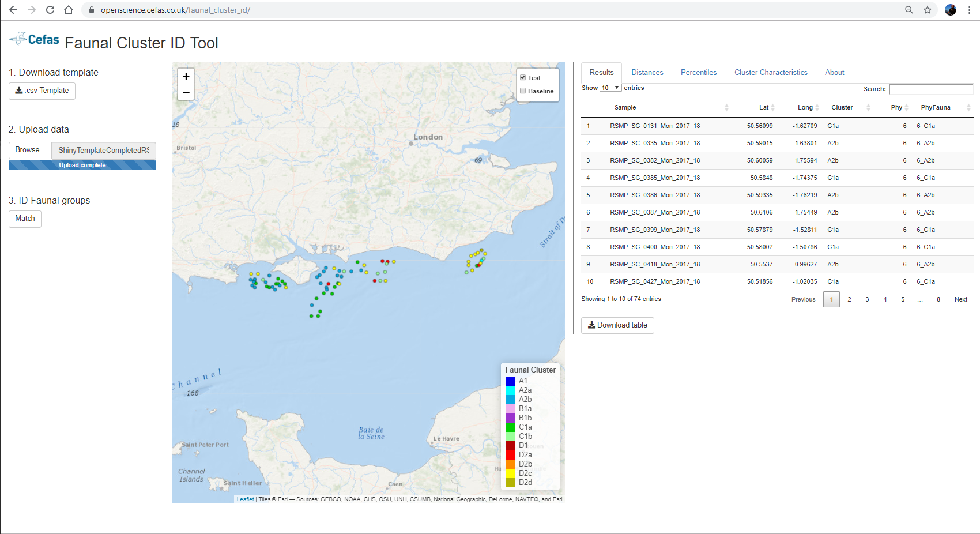
Task: Switch to the Distances tab
Action: pos(647,72)
